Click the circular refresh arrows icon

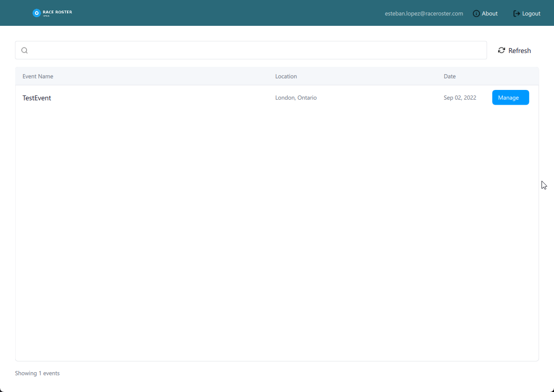click(x=501, y=50)
